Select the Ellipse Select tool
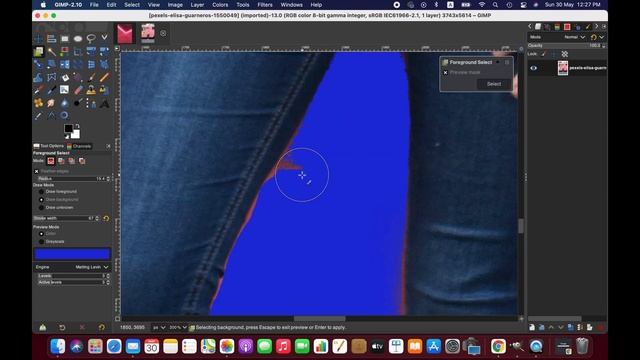Viewport: 640px width, 360px height. point(78,39)
